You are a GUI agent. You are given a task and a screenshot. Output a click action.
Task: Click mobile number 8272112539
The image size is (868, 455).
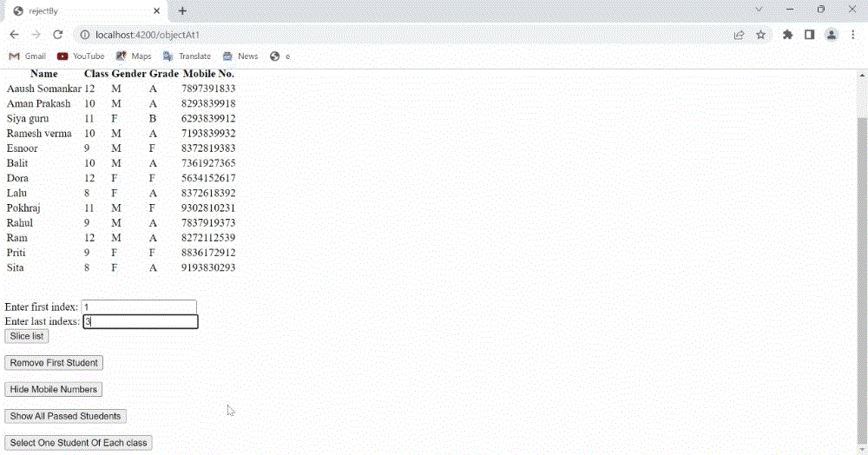pos(208,238)
